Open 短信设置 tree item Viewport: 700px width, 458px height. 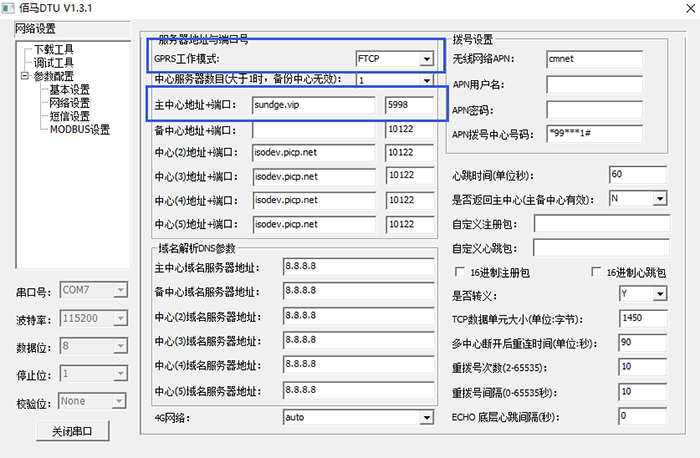tap(69, 116)
